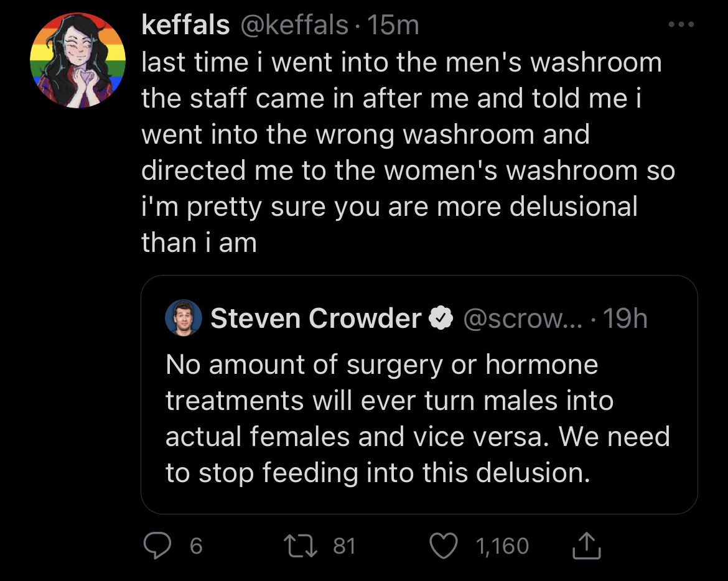The image size is (728, 581).
Task: Show the 81 retweets count
Action: tap(344, 546)
